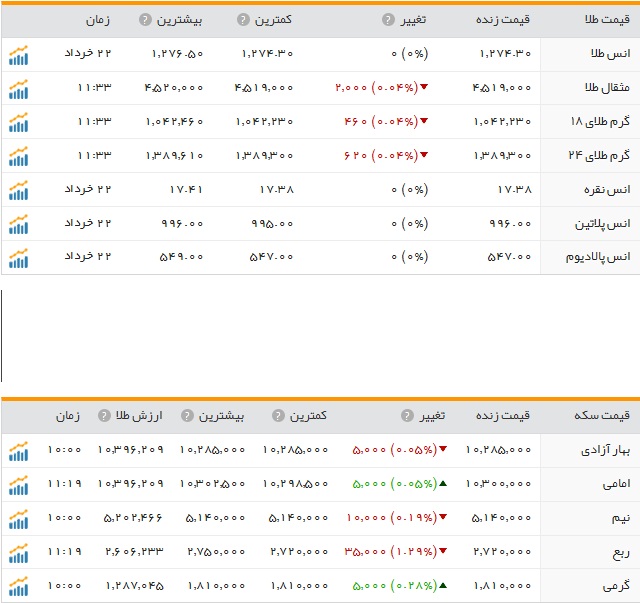Open the گرمی coin link

point(616,586)
